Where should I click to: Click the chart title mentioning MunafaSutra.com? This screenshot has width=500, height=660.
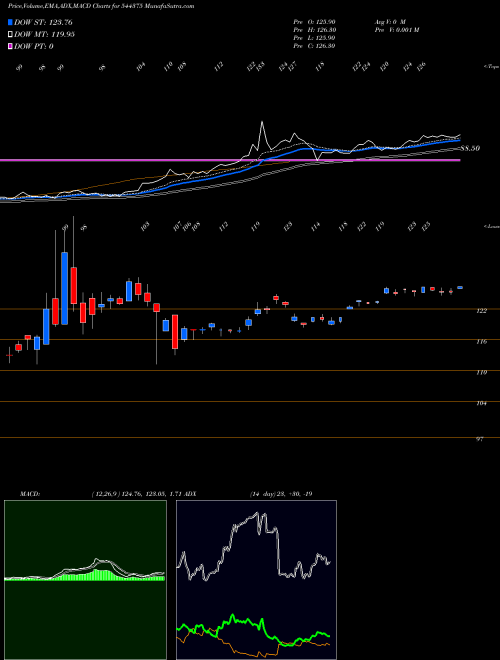tap(101, 6)
